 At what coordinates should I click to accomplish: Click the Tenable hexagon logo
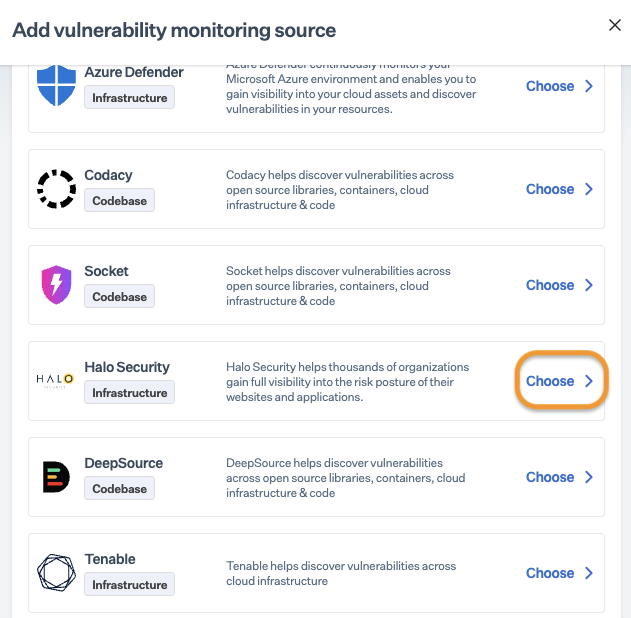pos(56,573)
